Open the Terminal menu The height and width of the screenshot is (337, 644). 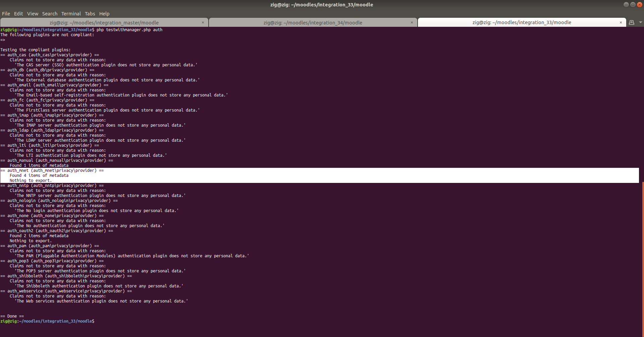pos(71,14)
